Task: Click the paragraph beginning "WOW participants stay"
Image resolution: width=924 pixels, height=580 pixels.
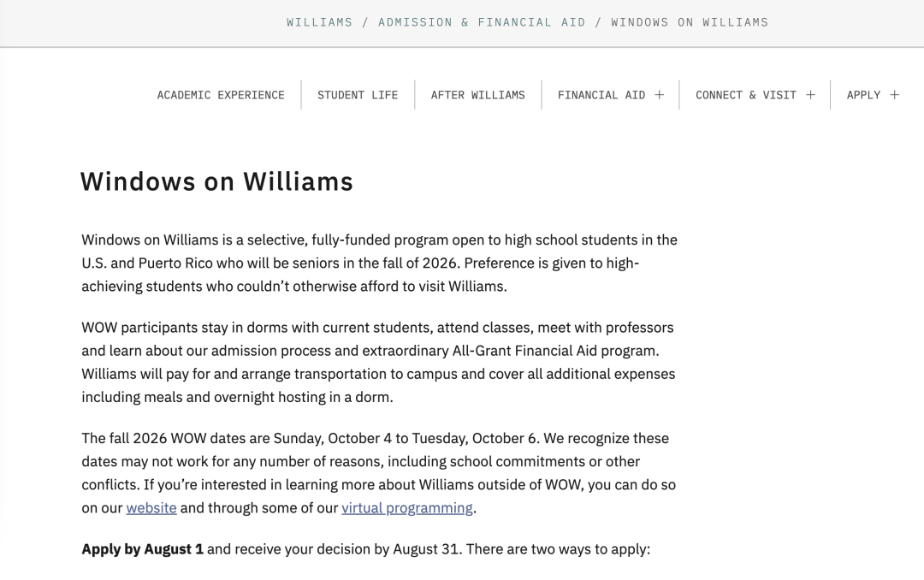Action: (378, 362)
